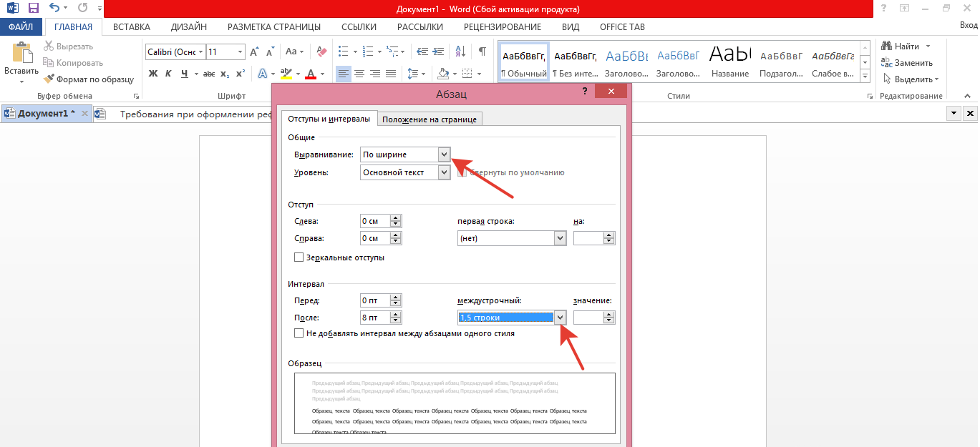
Task: Enable the 'Зеркальные отступы' checkbox
Action: [299, 257]
